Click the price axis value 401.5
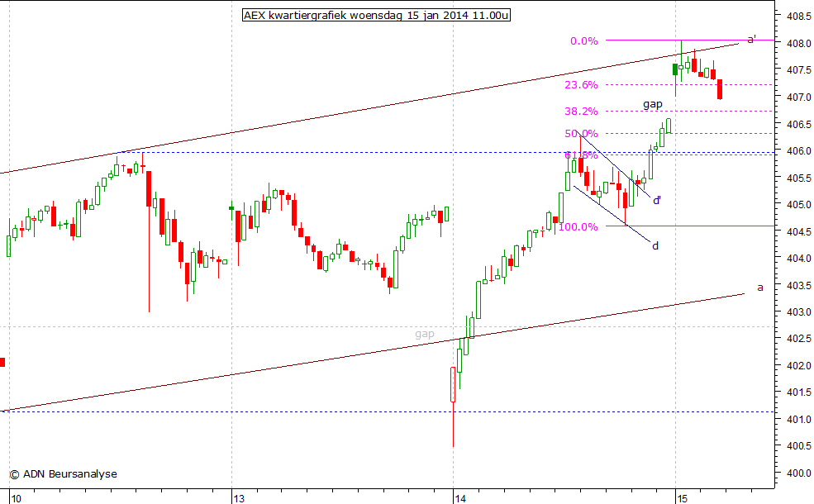 (798, 392)
